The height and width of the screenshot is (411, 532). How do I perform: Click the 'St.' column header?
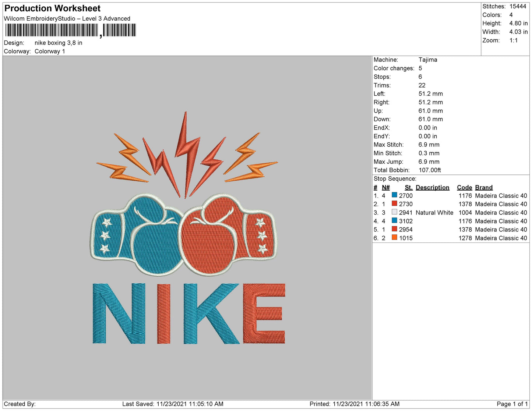[x=408, y=187]
